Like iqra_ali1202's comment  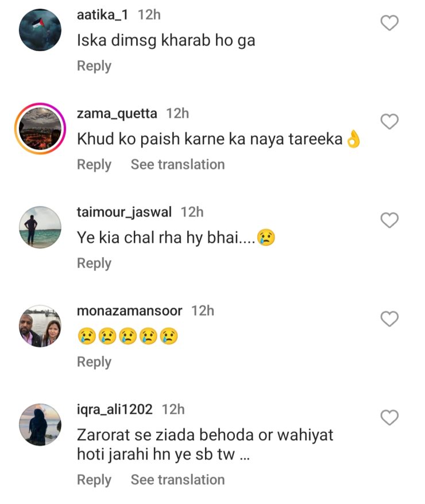click(390, 417)
